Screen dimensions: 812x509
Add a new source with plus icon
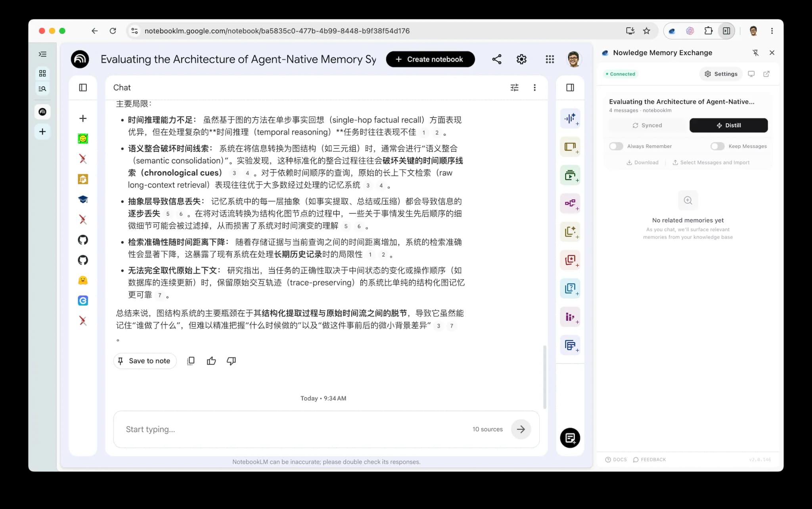click(83, 119)
